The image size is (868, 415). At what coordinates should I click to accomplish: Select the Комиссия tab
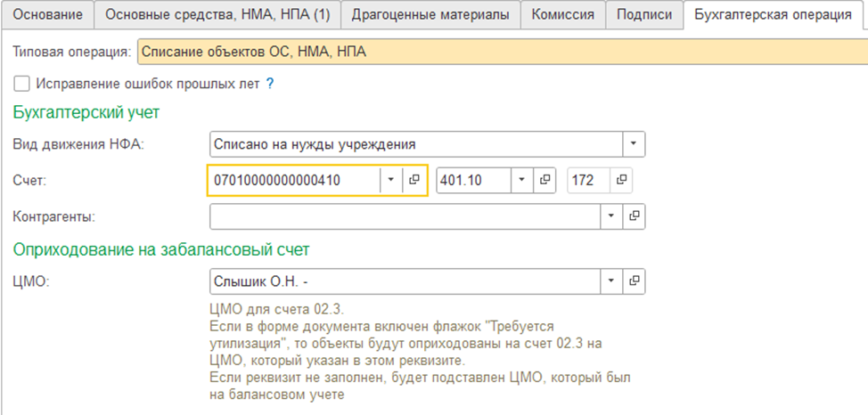pos(563,15)
